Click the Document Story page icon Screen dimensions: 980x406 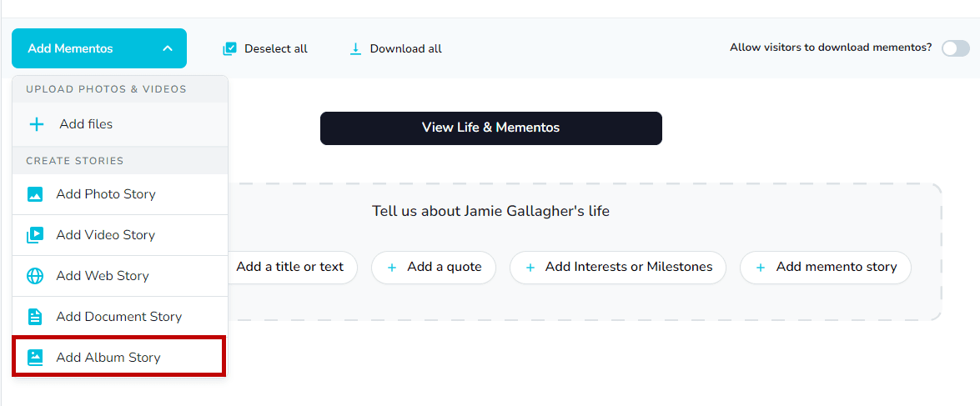[x=35, y=317]
